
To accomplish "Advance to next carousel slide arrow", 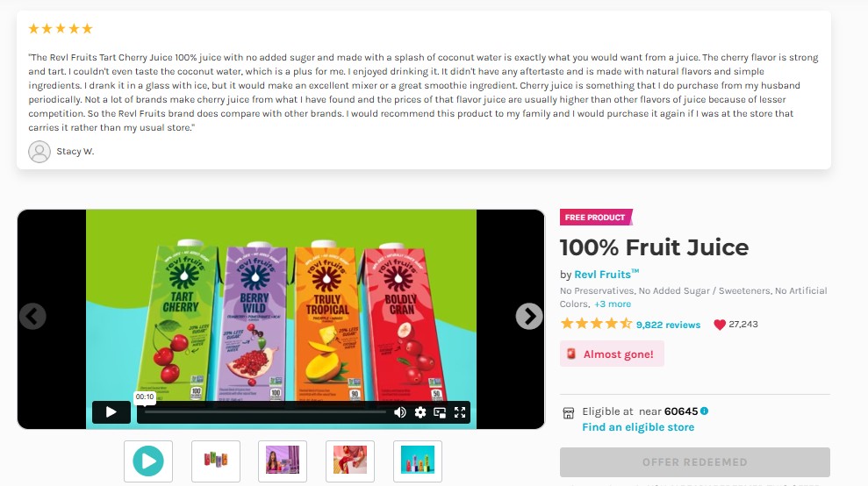I will (529, 317).
